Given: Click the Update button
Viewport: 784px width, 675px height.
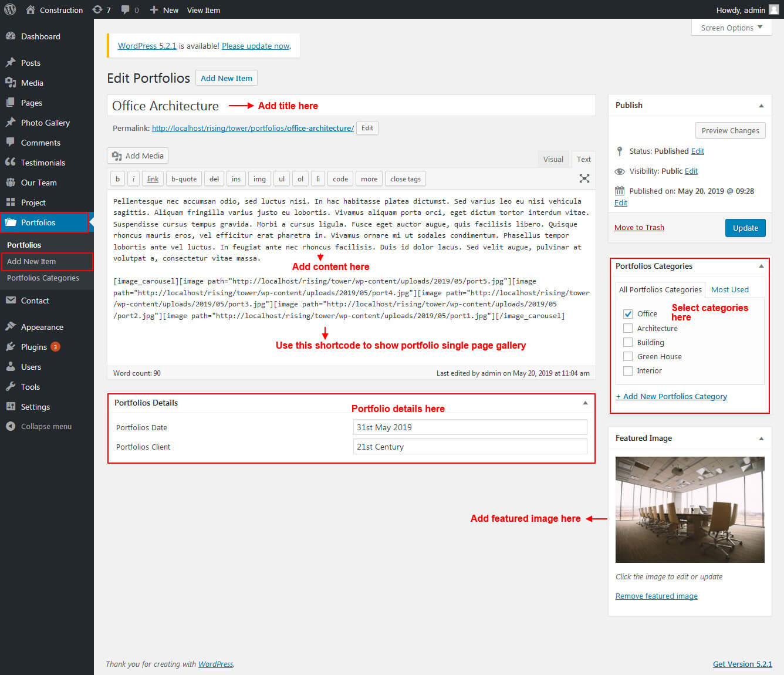Looking at the screenshot, I should [745, 228].
